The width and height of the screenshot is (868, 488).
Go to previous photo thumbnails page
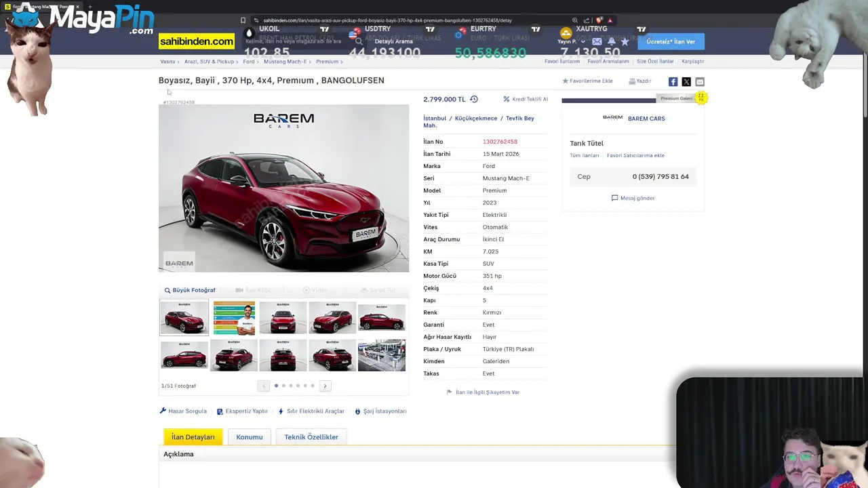tap(264, 386)
